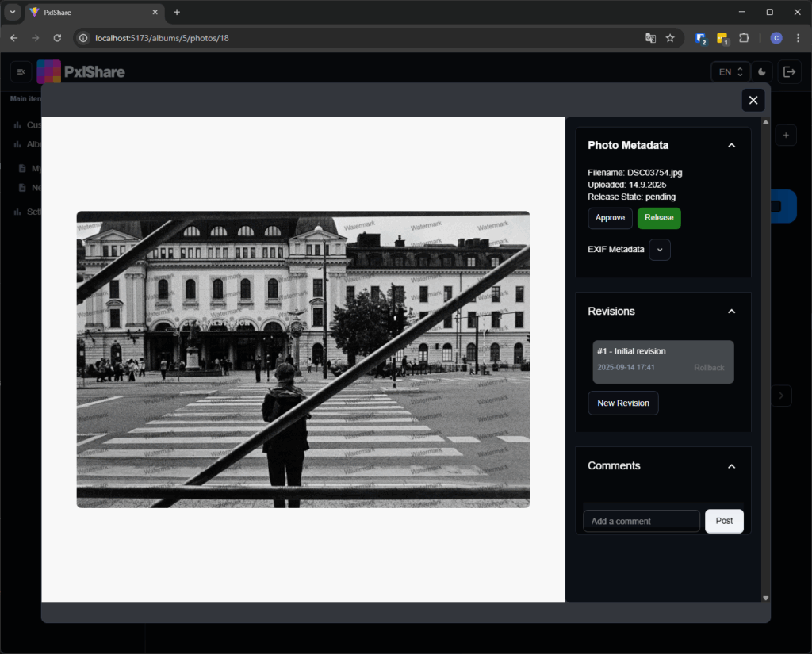Open the EN language selector

click(730, 72)
